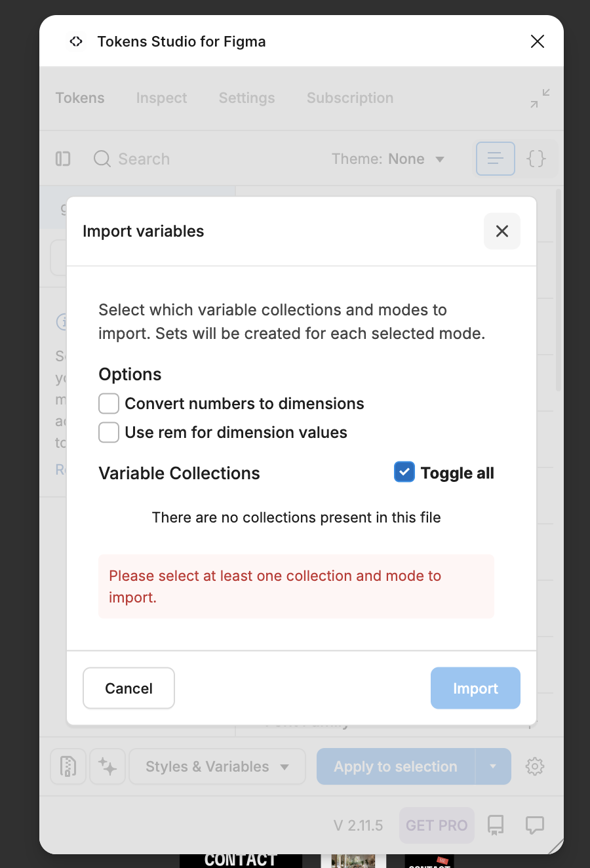Image resolution: width=590 pixels, height=868 pixels.
Task: Switch to list view icon
Action: coord(496,159)
